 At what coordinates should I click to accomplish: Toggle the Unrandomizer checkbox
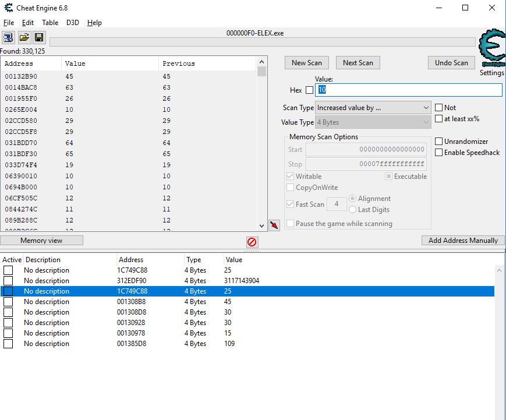(439, 141)
